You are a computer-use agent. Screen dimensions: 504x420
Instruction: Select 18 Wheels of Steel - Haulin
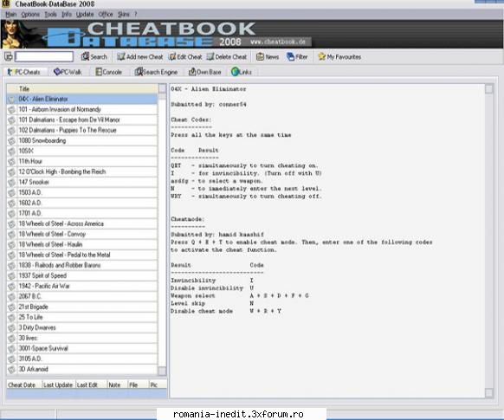[82, 244]
